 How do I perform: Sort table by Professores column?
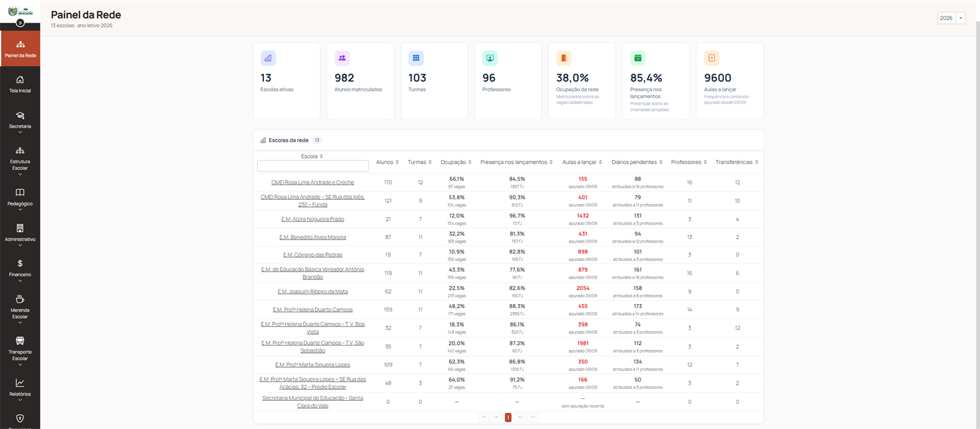690,162
